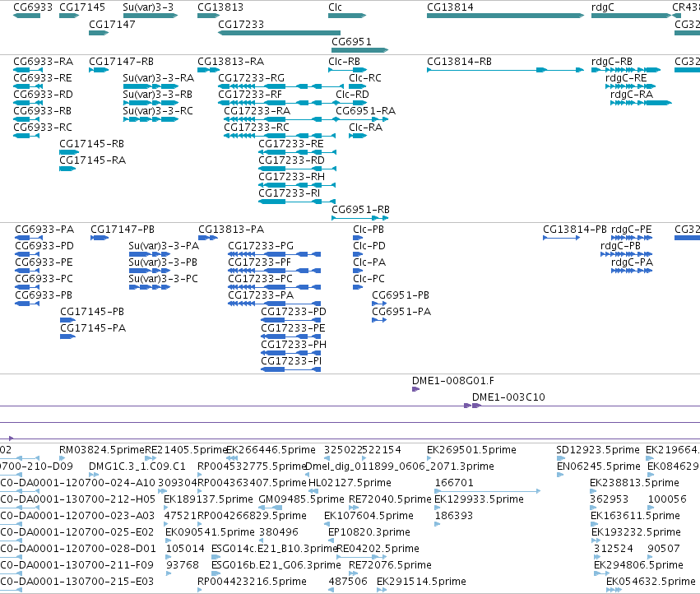The image size is (700, 594).
Task: Select the CG17145 gene label
Action: click(82, 7)
